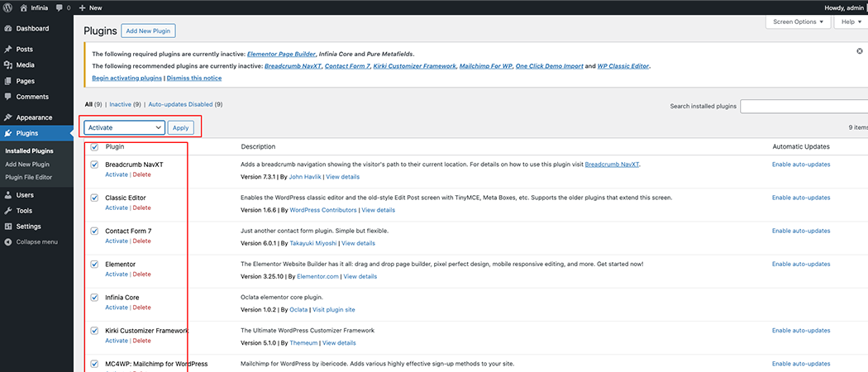Uncheck the Elementor checkbox
The width and height of the screenshot is (868, 372).
point(94,264)
